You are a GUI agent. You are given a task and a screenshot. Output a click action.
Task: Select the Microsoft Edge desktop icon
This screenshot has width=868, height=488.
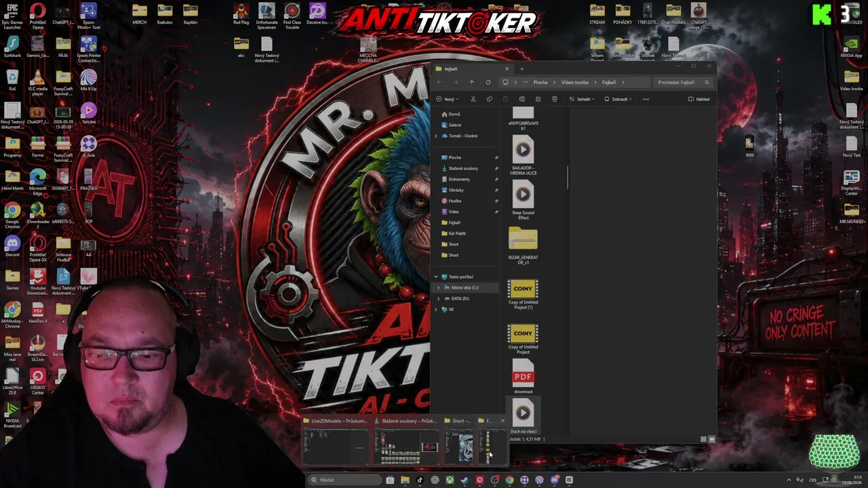37,182
